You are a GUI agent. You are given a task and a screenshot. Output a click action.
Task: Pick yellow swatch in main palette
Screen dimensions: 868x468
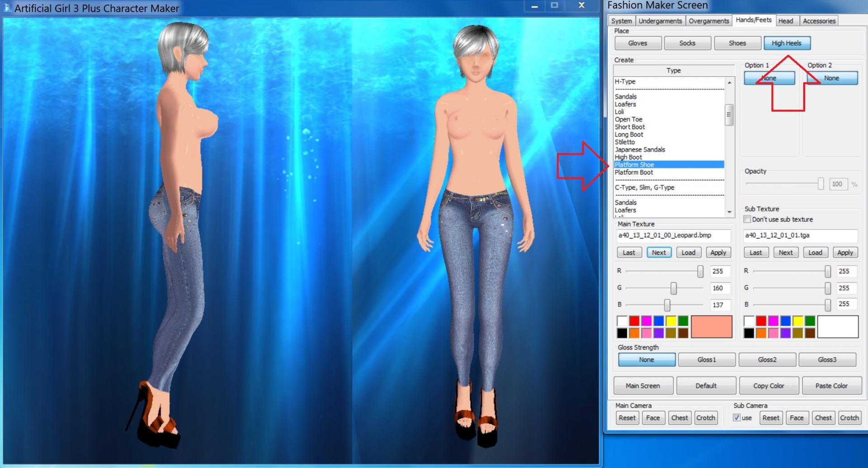point(671,321)
